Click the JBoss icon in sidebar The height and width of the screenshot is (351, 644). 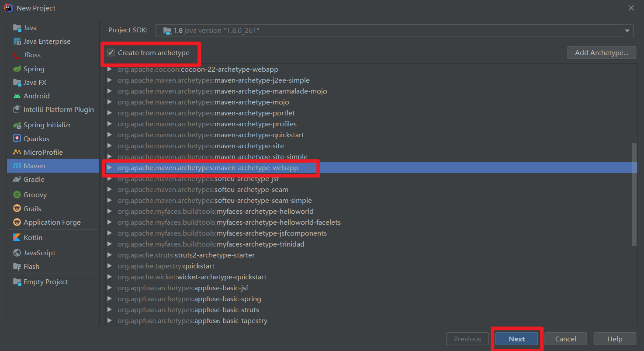coord(17,55)
